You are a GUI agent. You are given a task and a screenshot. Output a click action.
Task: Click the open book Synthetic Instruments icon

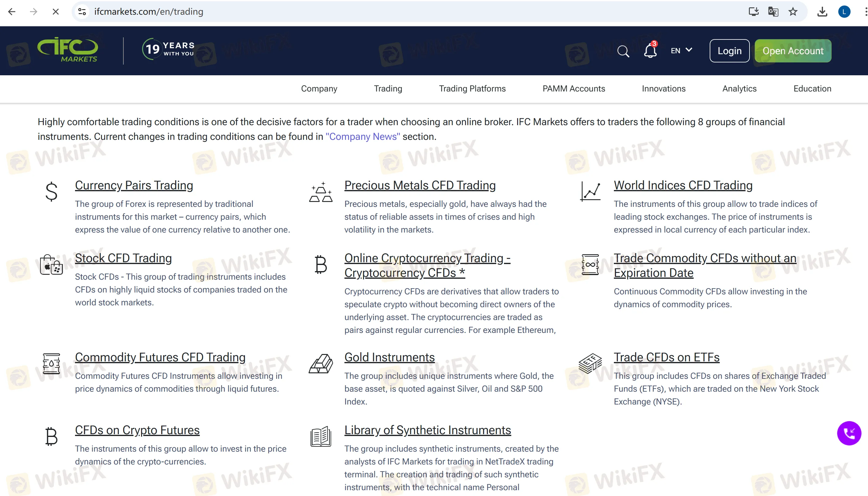(x=320, y=436)
